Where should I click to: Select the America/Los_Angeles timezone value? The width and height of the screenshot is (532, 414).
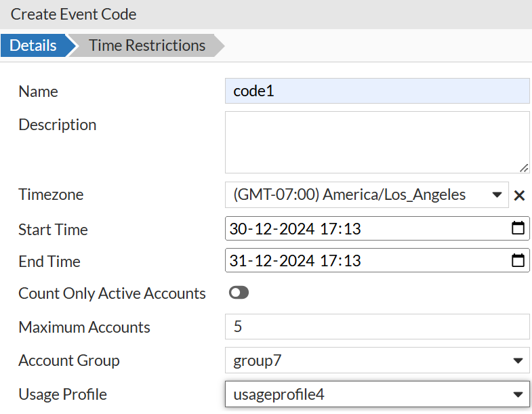(x=350, y=194)
